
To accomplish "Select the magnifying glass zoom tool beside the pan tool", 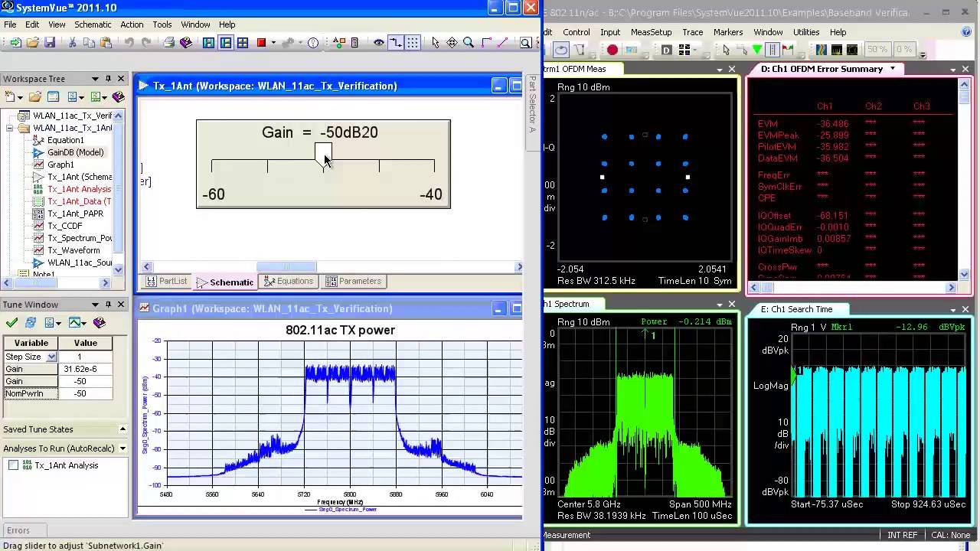I will [x=469, y=43].
